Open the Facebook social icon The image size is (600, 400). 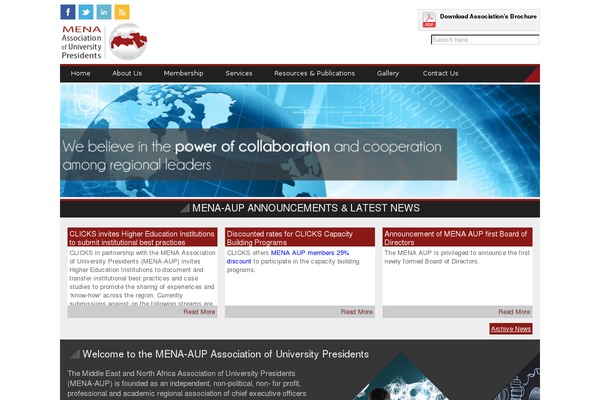[68, 12]
